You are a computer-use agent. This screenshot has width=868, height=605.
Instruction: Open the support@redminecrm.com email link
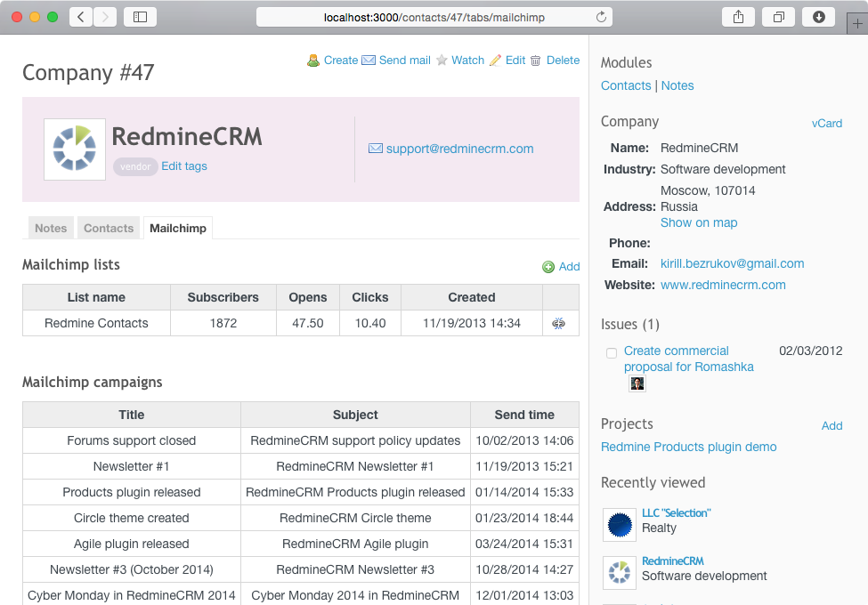pyautogui.click(x=459, y=149)
